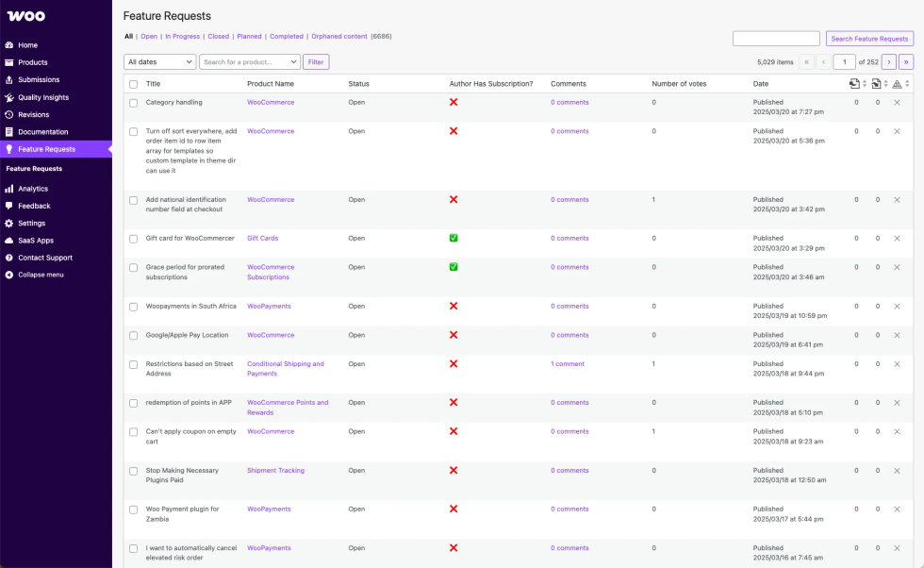Jump to last page using double arrow
The image size is (924, 568).
click(x=906, y=62)
